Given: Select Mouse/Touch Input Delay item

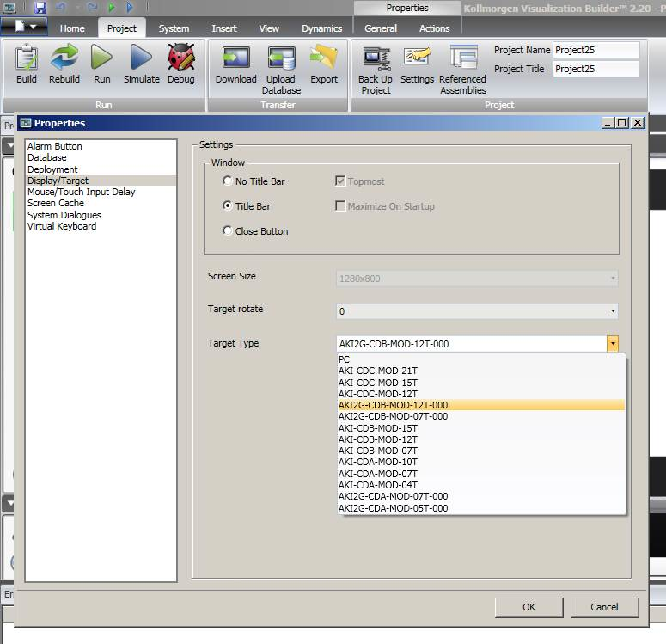Looking at the screenshot, I should (101, 192).
